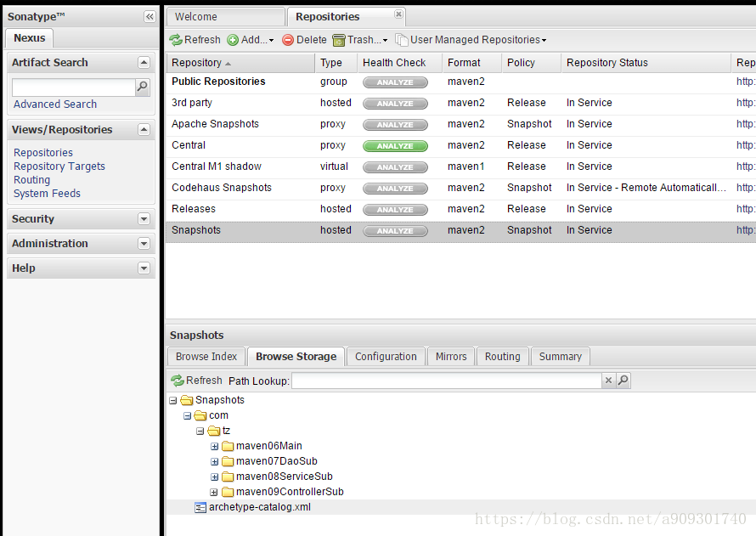Select the Codehaus Snapshots repository
Screen dimensions: 756x536
460,189
